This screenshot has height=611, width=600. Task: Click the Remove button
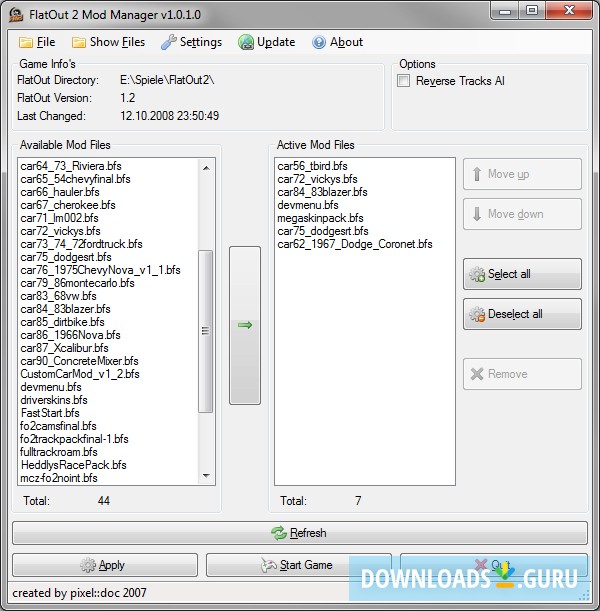pyautogui.click(x=522, y=374)
